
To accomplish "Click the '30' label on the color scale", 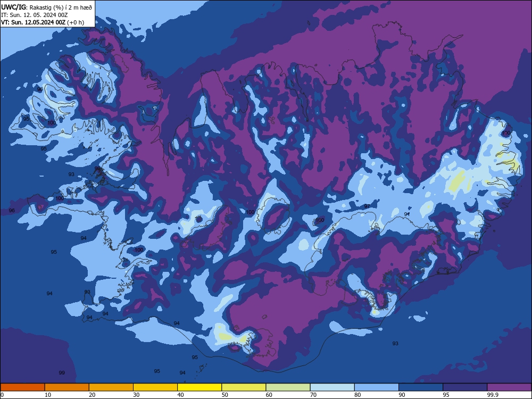I will point(136,395).
